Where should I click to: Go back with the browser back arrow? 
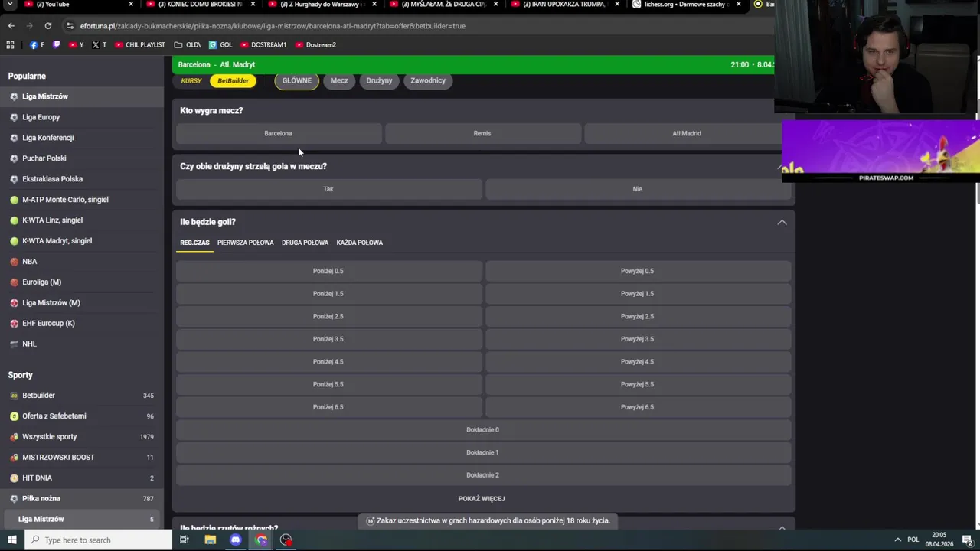coord(11,25)
